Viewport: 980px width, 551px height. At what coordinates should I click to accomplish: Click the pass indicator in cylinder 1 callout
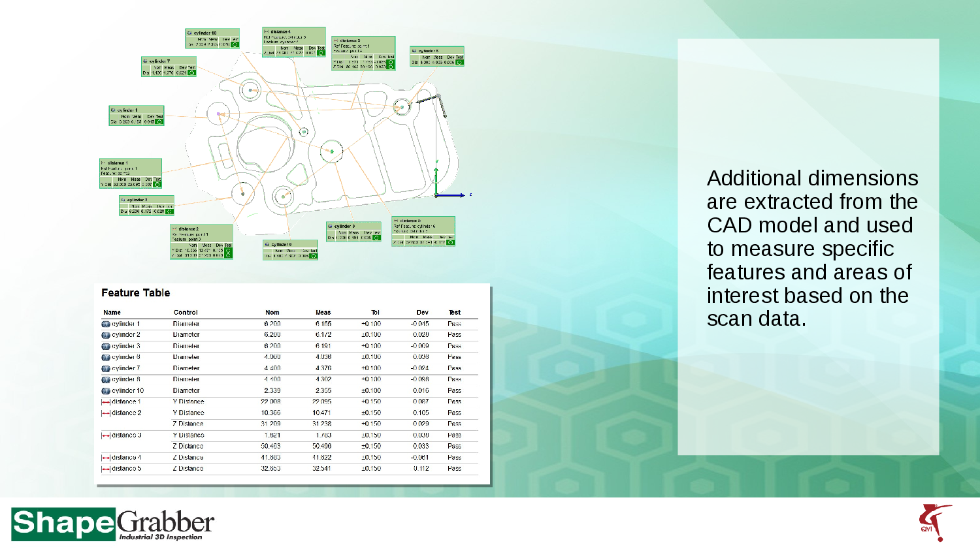coord(159,121)
